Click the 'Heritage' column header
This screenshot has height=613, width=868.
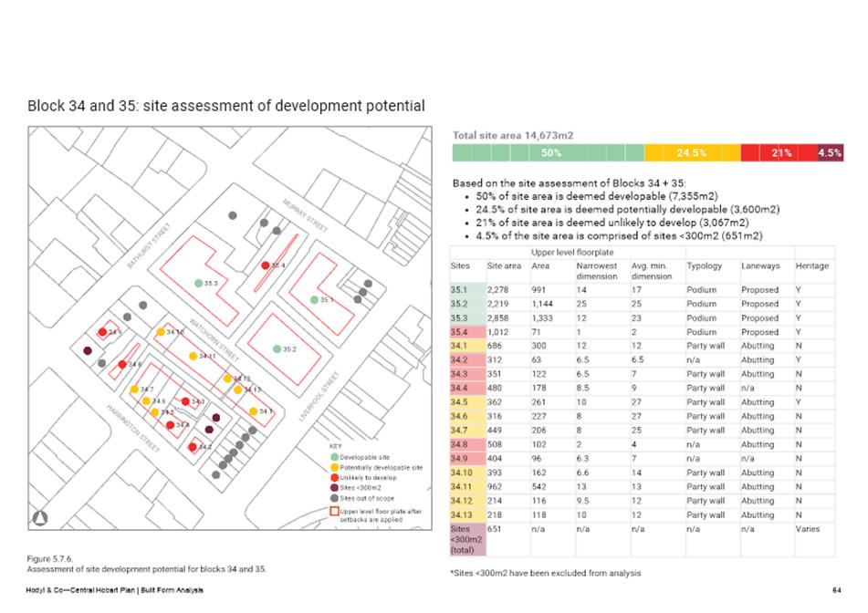pos(812,266)
